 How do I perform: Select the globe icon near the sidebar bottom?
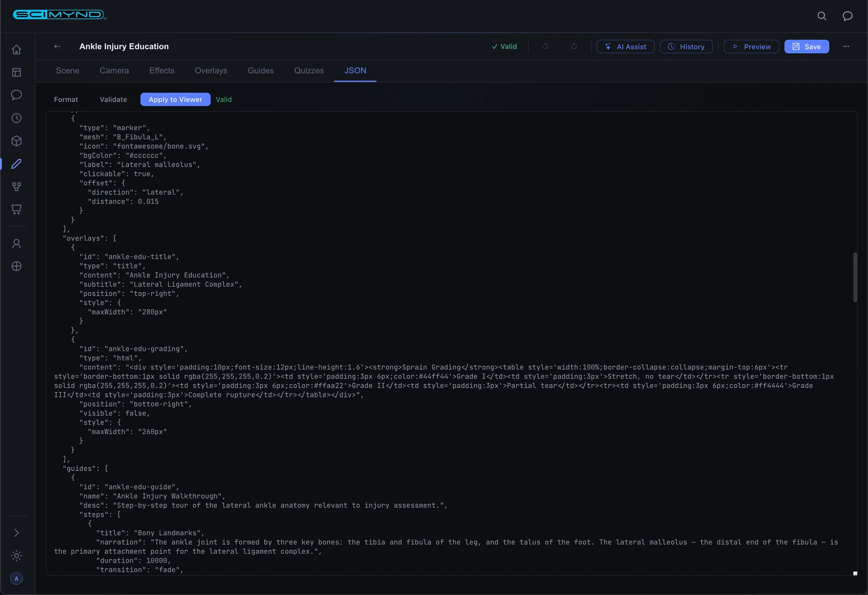(x=17, y=266)
